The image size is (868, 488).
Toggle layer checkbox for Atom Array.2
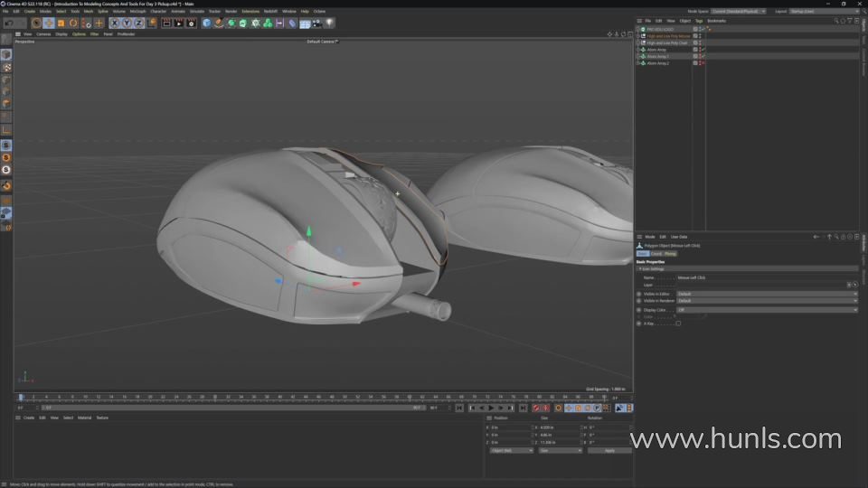(694, 63)
